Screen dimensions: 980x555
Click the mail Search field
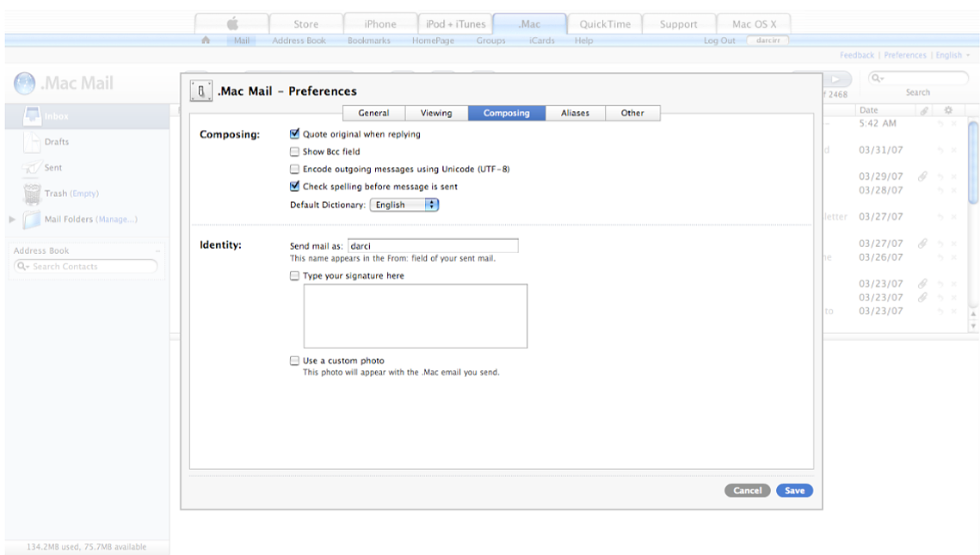coord(918,78)
